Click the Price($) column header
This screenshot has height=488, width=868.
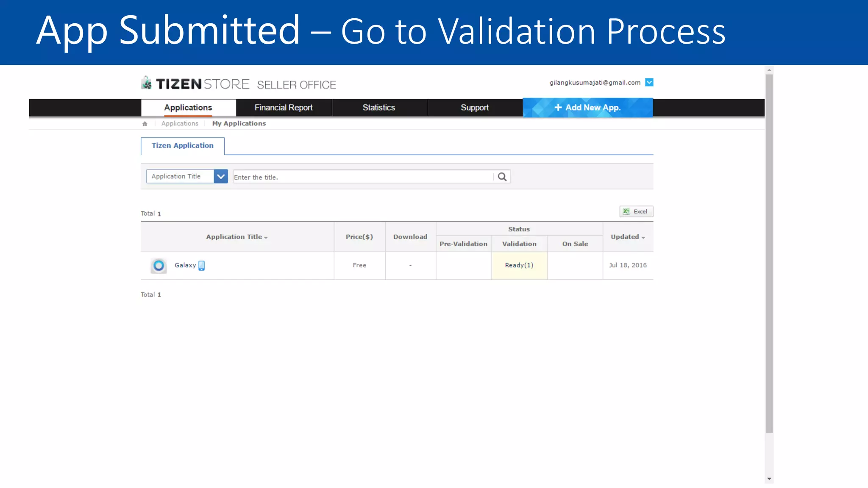point(359,237)
